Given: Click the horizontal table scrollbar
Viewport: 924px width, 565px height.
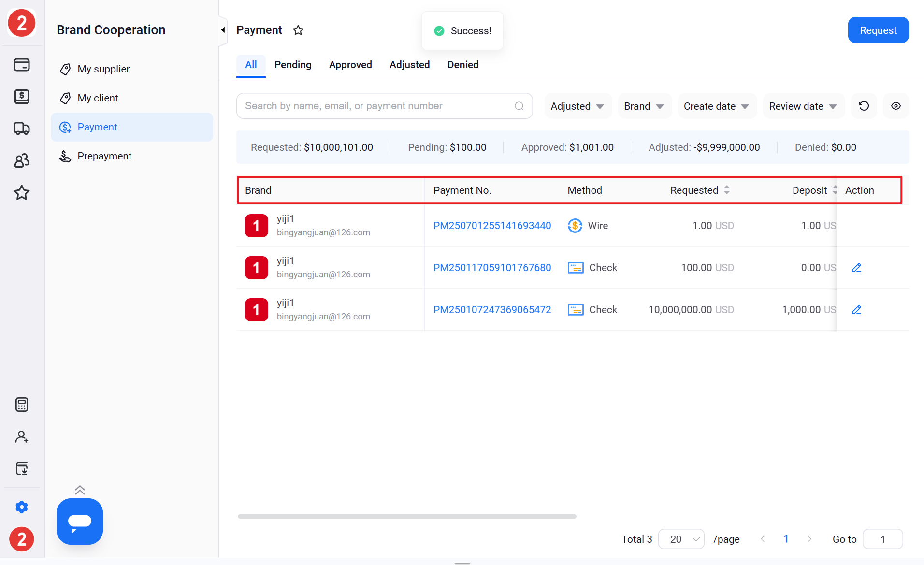Looking at the screenshot, I should [407, 516].
